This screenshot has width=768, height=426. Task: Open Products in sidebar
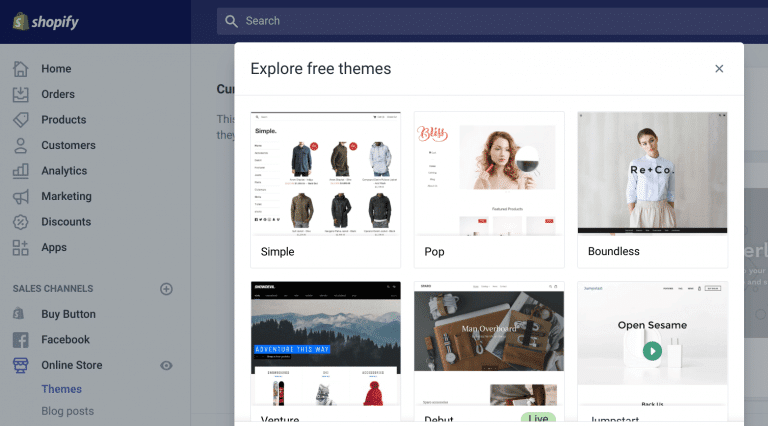pyautogui.click(x=64, y=120)
